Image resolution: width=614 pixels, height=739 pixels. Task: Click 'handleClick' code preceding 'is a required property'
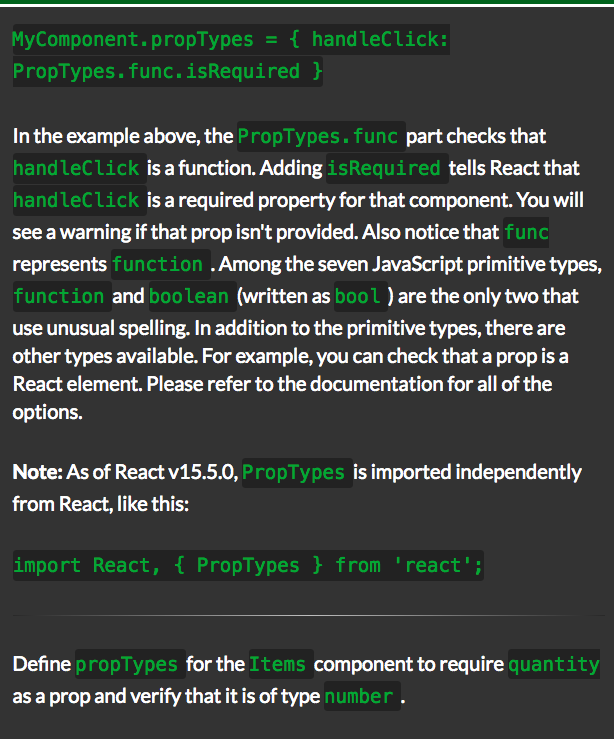80,200
